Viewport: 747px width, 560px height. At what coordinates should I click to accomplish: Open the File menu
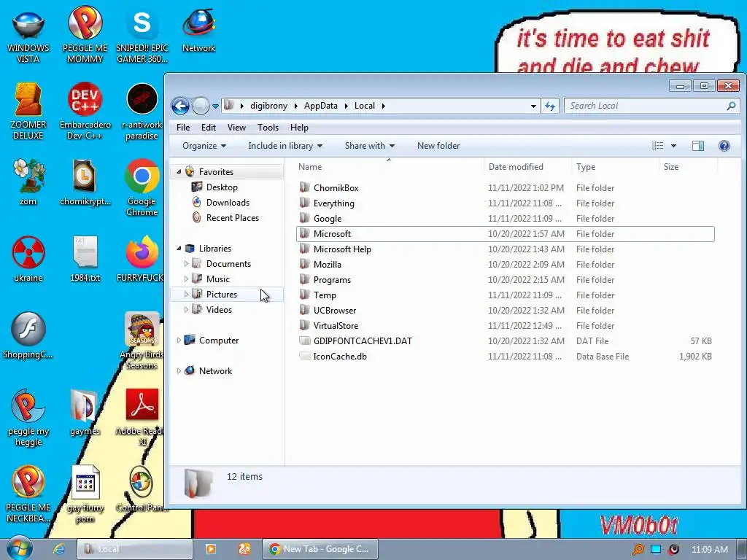(x=183, y=128)
